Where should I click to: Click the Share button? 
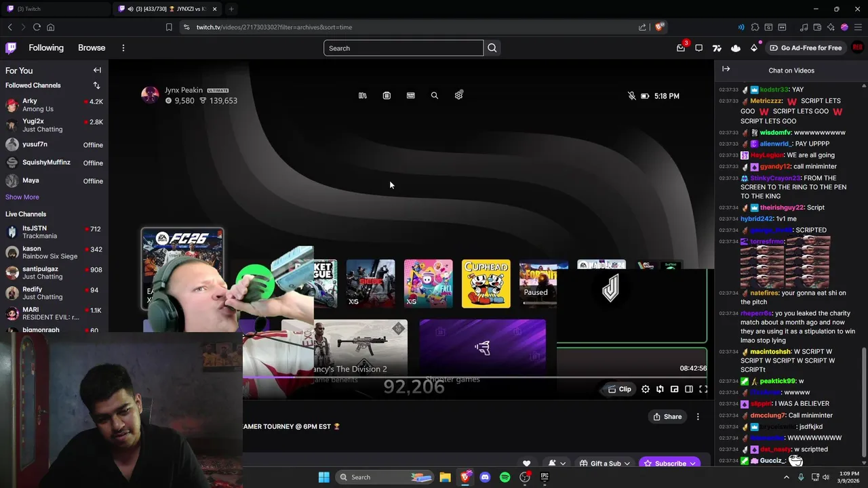(x=667, y=417)
